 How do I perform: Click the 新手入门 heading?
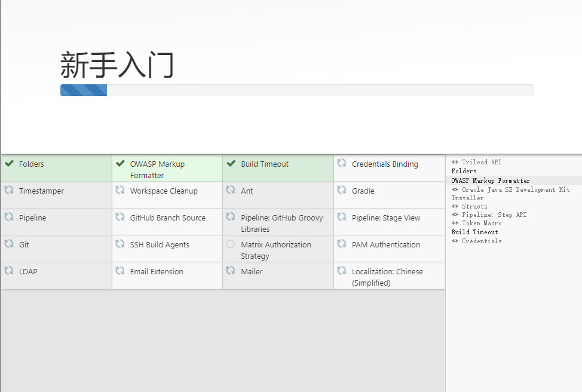(x=117, y=65)
